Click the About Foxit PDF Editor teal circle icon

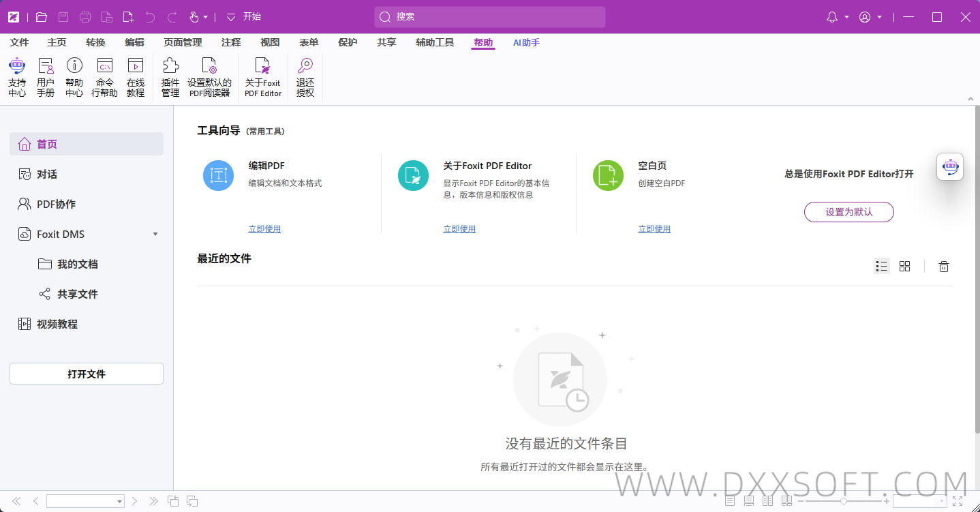414,175
